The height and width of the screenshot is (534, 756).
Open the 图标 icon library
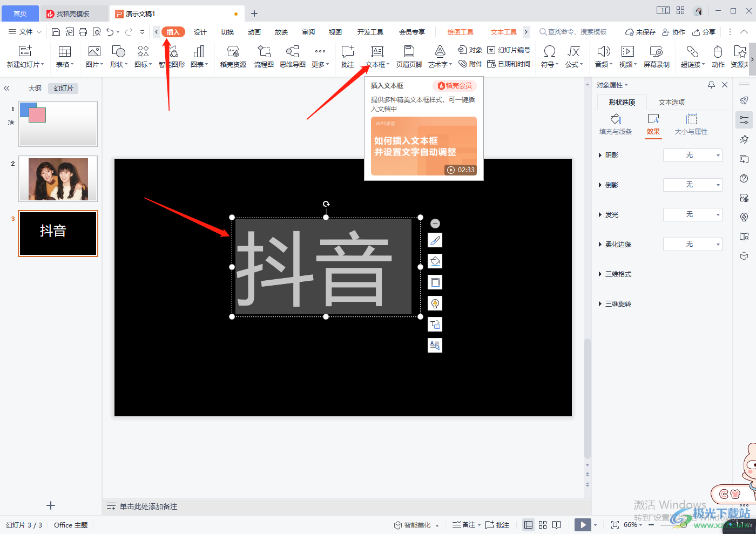[143, 57]
